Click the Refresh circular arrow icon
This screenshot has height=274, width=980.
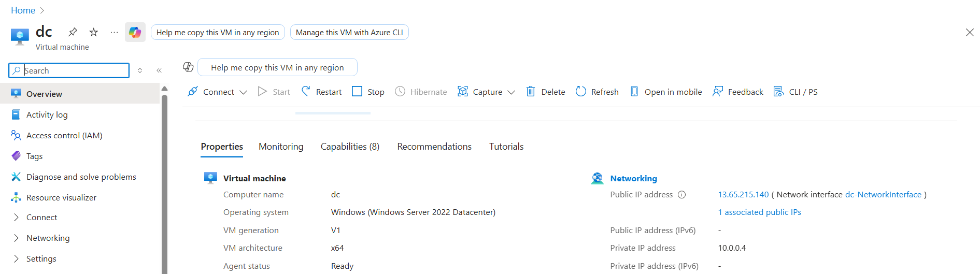(x=581, y=92)
